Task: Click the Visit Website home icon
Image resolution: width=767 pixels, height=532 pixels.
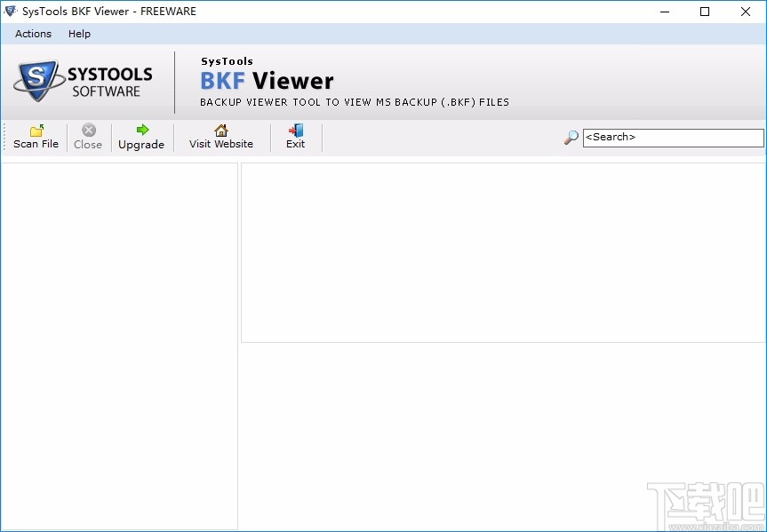Action: [x=220, y=130]
